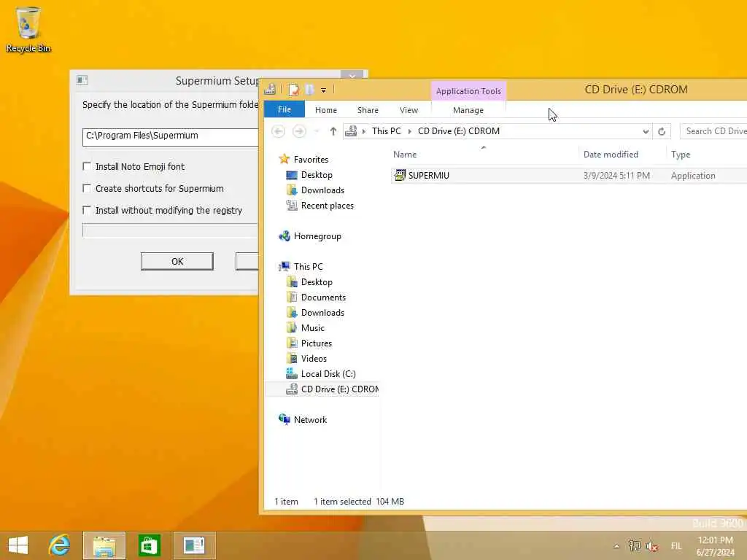This screenshot has width=747, height=560.
Task: Go forward in Explorer navigation
Action: (299, 131)
